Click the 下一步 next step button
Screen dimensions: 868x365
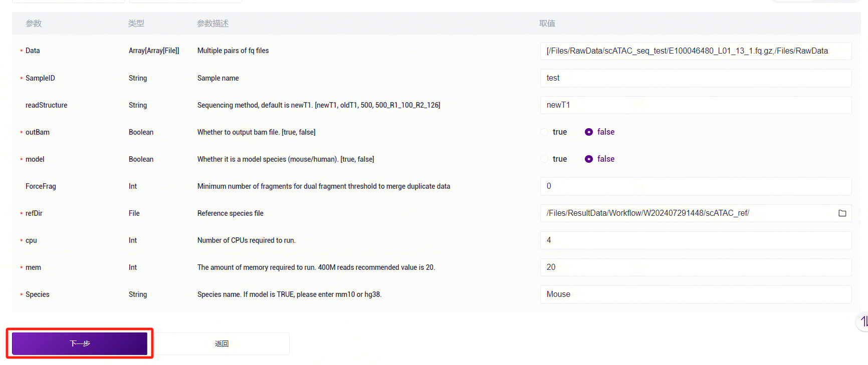(80, 343)
